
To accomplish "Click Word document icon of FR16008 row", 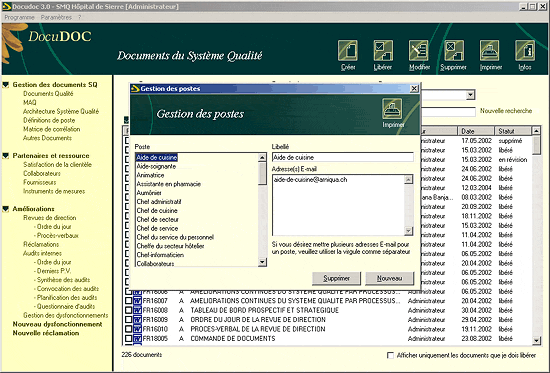I will 137,310.
